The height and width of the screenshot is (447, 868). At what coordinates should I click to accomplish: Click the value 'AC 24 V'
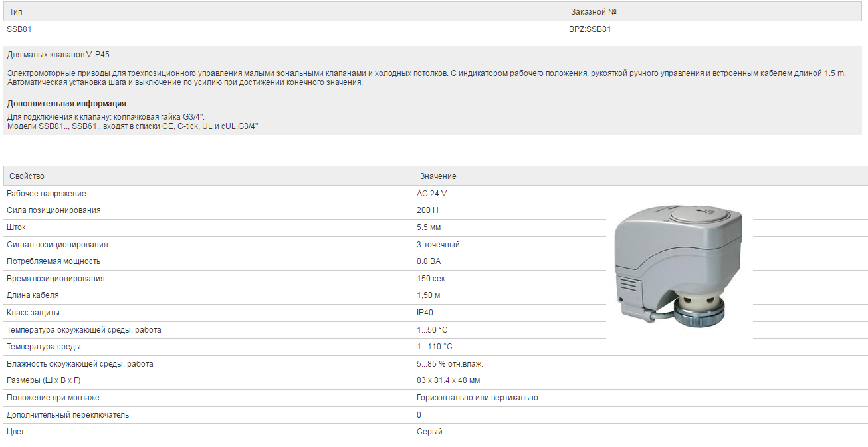point(432,194)
